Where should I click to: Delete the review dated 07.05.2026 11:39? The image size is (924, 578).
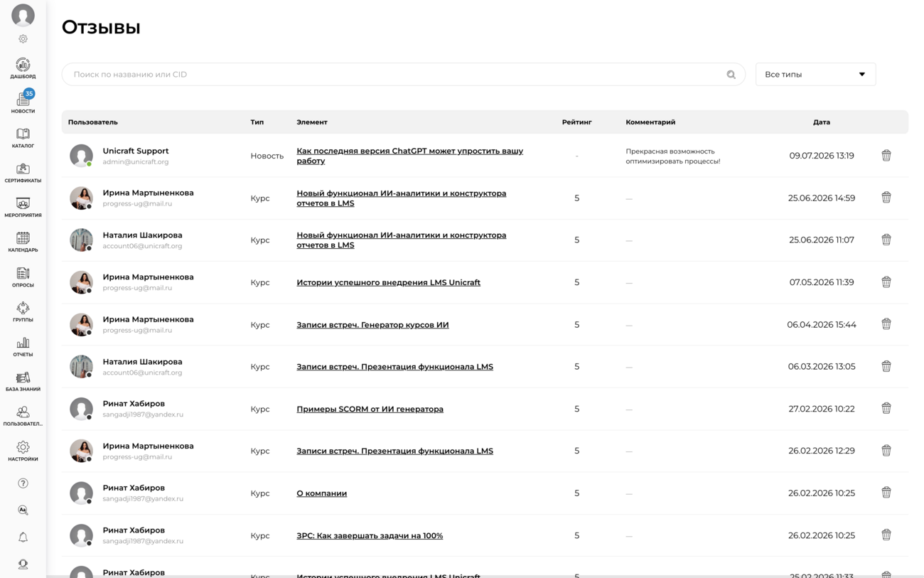pos(886,282)
